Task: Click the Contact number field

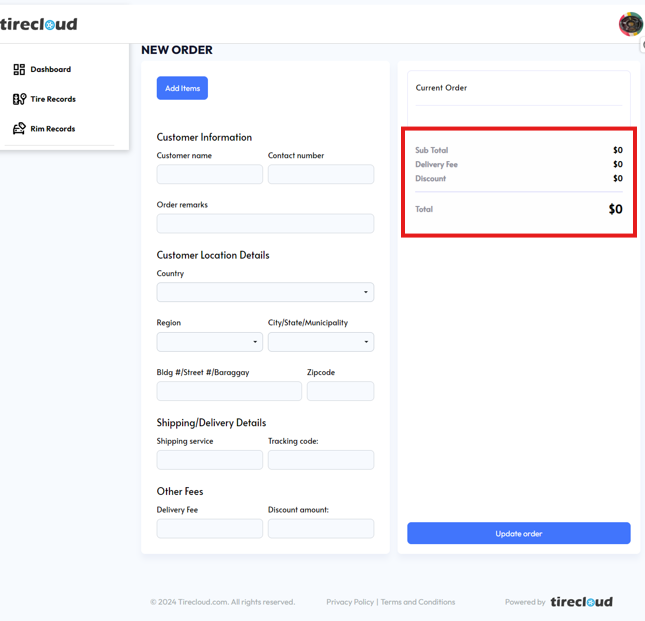Action: (321, 174)
